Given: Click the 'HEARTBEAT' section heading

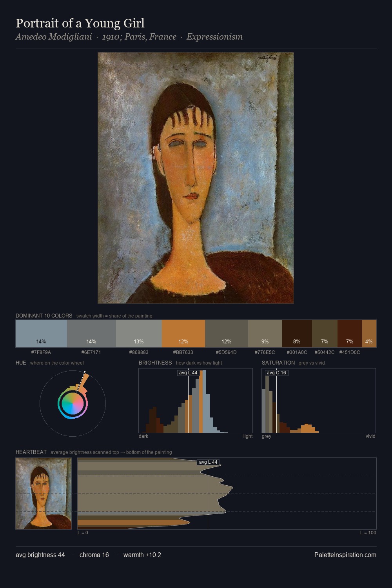Looking at the screenshot, I should tap(31, 452).
